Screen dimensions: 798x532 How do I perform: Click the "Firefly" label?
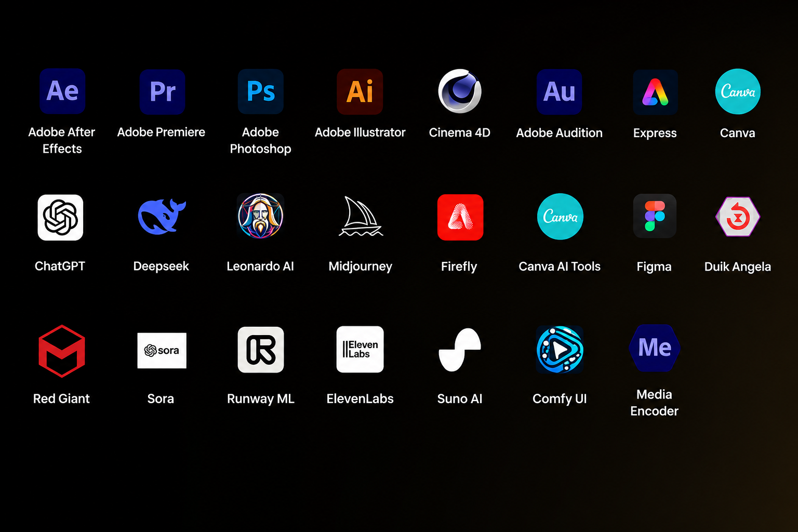tap(459, 267)
